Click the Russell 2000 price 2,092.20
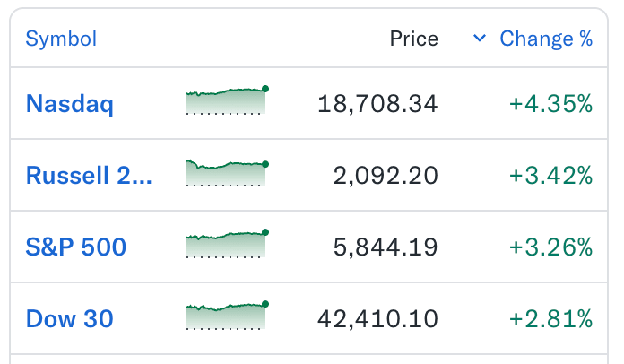The image size is (624, 364). pos(386,176)
